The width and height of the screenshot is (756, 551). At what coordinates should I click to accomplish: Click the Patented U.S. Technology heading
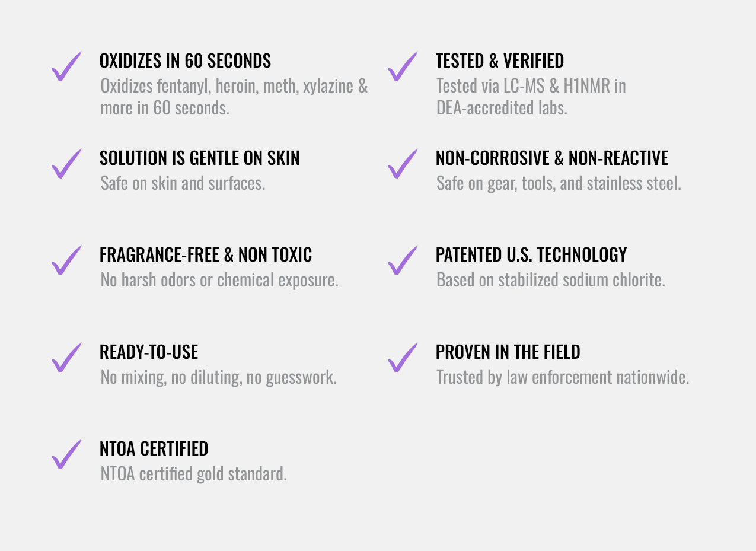pos(531,254)
